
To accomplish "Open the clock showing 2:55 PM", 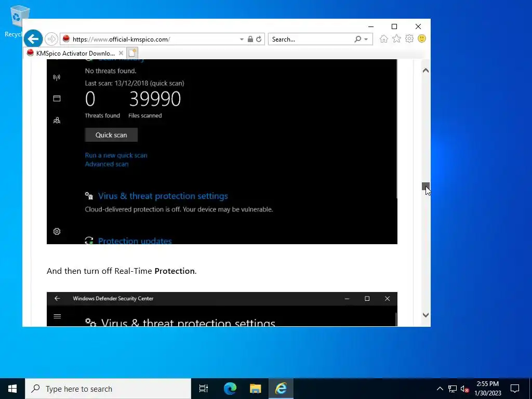I will (487, 389).
